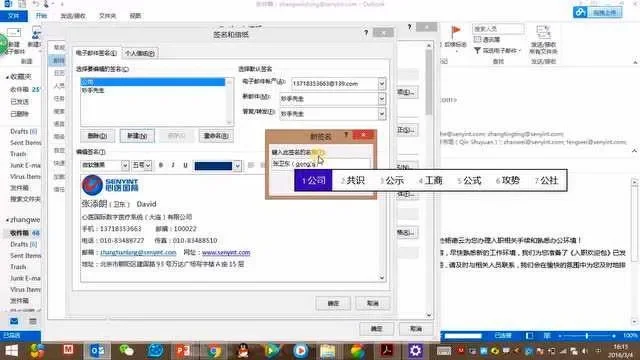Select candidate 1 公司 in IME bar

(313, 180)
